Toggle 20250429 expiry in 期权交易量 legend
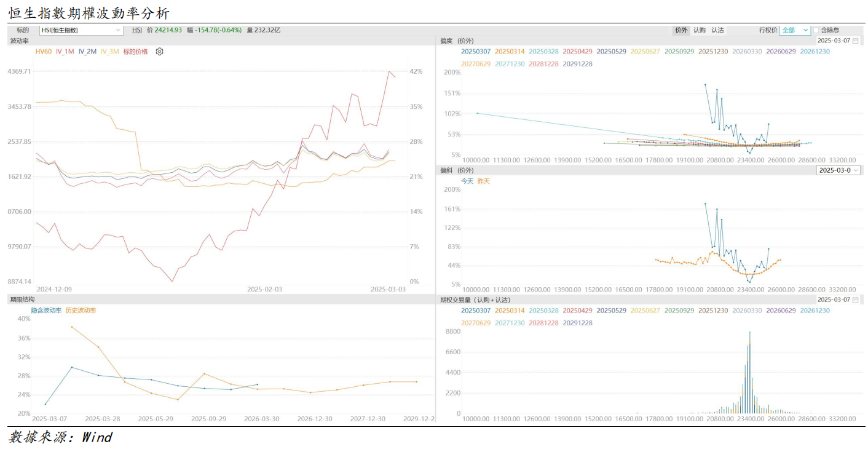 coord(578,311)
